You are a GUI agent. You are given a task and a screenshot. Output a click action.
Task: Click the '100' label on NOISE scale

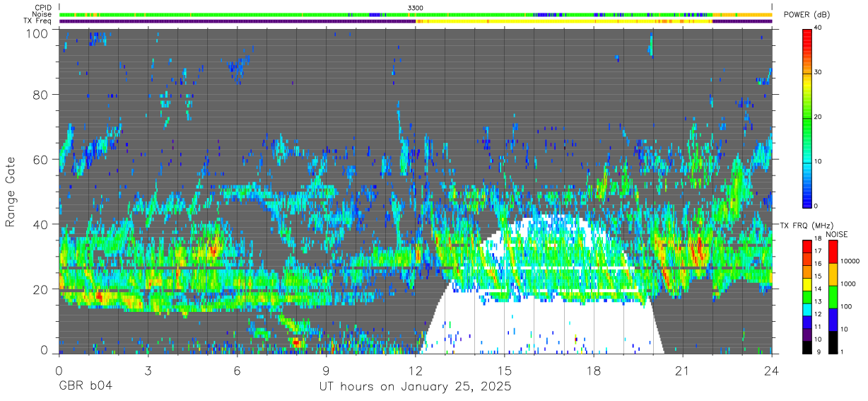(x=845, y=307)
